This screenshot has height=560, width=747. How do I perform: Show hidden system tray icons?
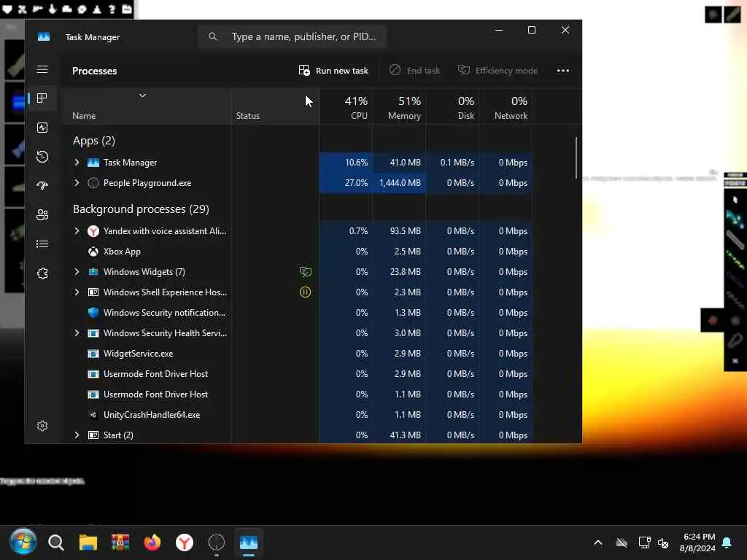coord(598,542)
